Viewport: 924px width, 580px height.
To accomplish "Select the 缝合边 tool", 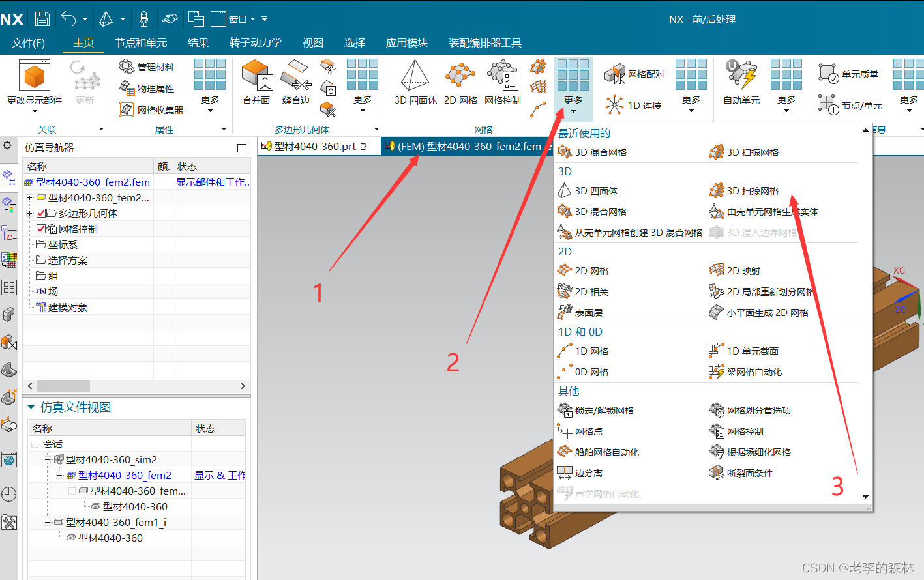I will point(296,83).
